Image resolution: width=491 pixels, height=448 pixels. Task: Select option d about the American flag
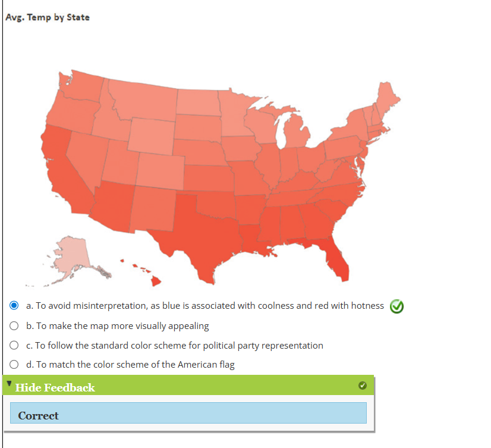click(14, 365)
